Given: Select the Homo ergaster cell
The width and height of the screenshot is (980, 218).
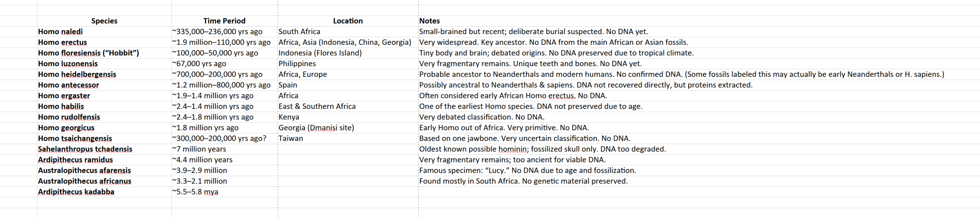Looking at the screenshot, I should click(104, 96).
